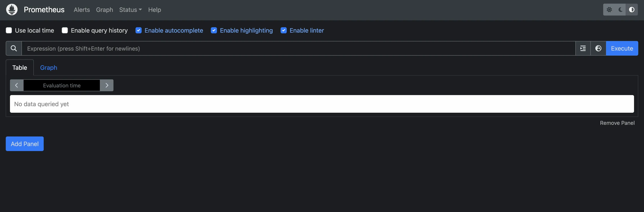The height and width of the screenshot is (212, 644).
Task: Open the Alerts page
Action: tap(82, 10)
